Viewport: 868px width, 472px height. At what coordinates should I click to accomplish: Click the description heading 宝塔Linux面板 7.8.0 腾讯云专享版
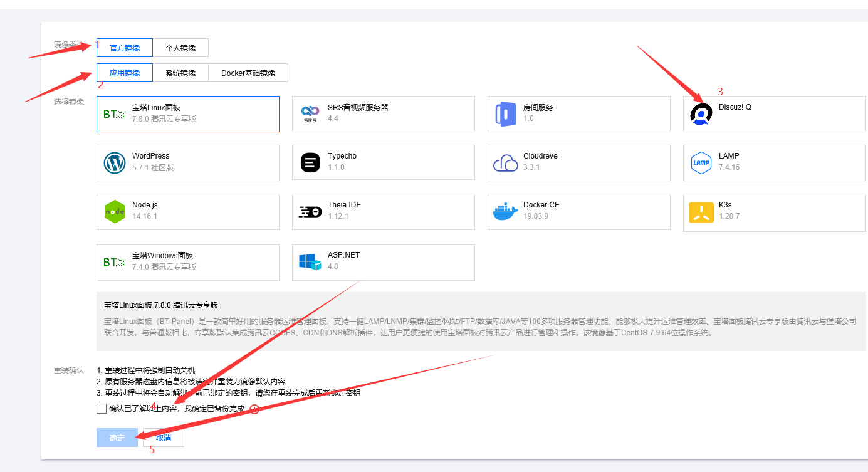161,305
